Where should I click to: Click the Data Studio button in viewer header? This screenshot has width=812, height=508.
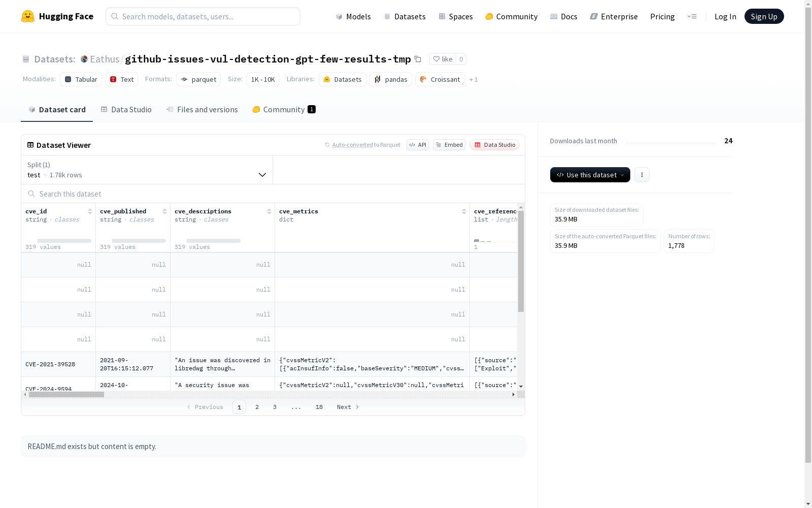(x=495, y=145)
